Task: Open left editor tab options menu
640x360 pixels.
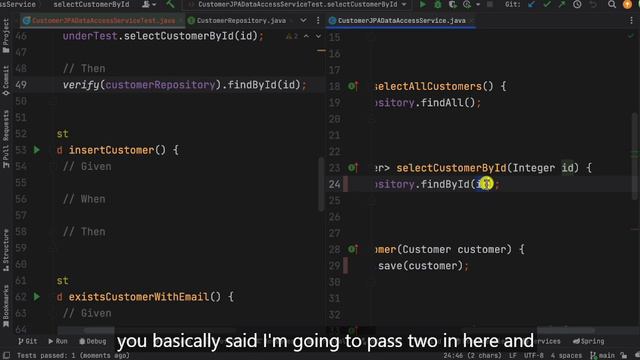Action: (318, 20)
